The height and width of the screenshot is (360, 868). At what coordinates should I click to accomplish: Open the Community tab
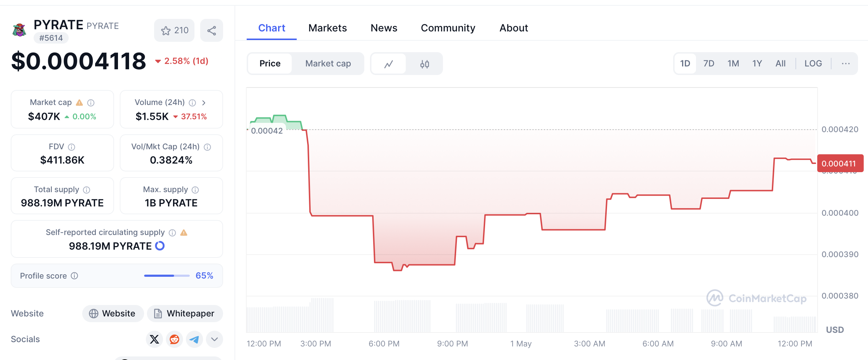[x=448, y=28]
